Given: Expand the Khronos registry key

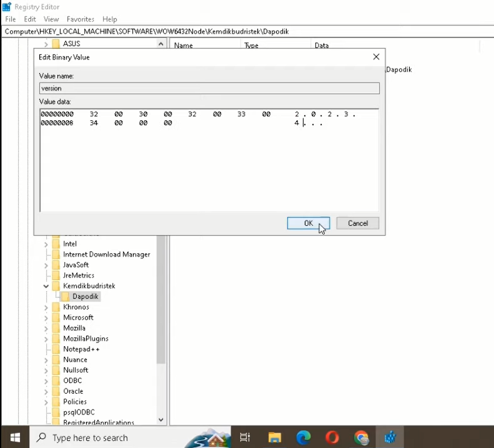Looking at the screenshot, I should 46,308.
